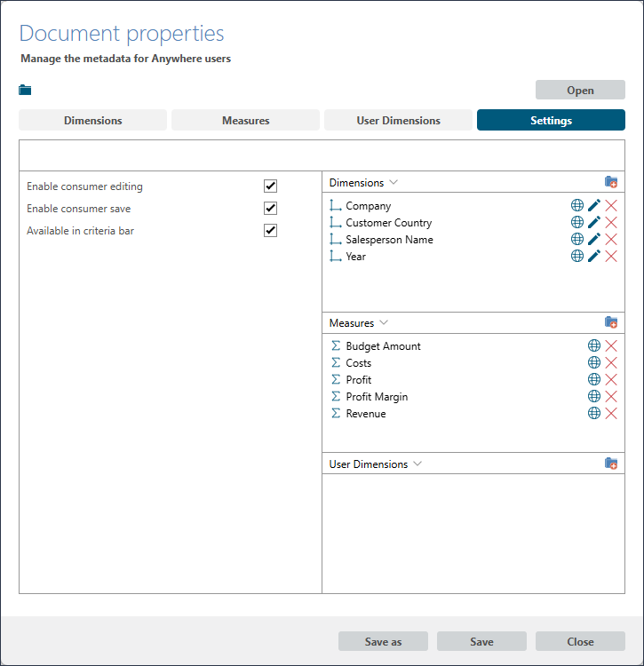Edit the Customer Country dimension with pencil
The image size is (644, 666).
(x=594, y=223)
